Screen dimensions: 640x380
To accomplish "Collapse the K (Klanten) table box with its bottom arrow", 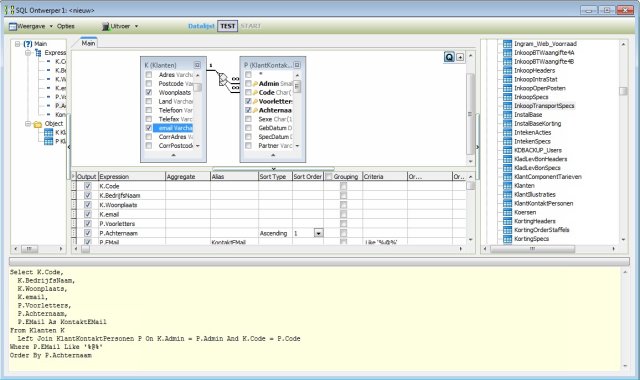I will click(x=173, y=155).
